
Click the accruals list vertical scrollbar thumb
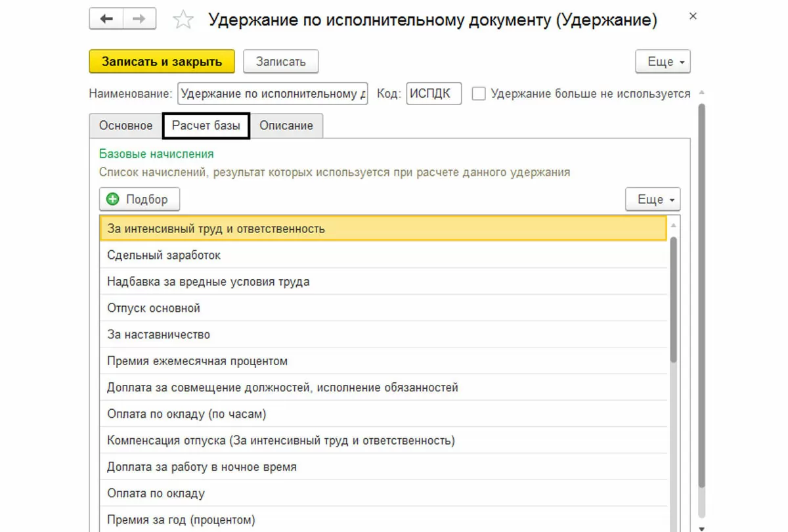pyautogui.click(x=673, y=299)
